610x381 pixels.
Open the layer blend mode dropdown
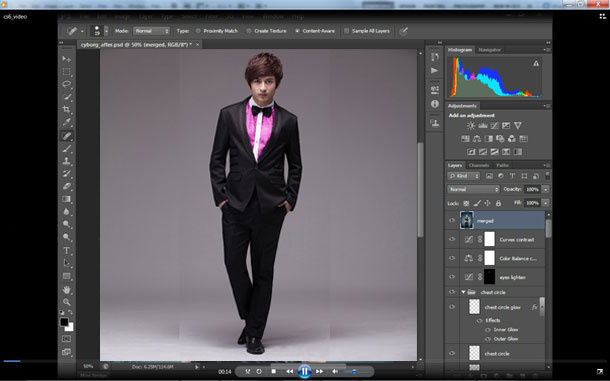pyautogui.click(x=473, y=189)
